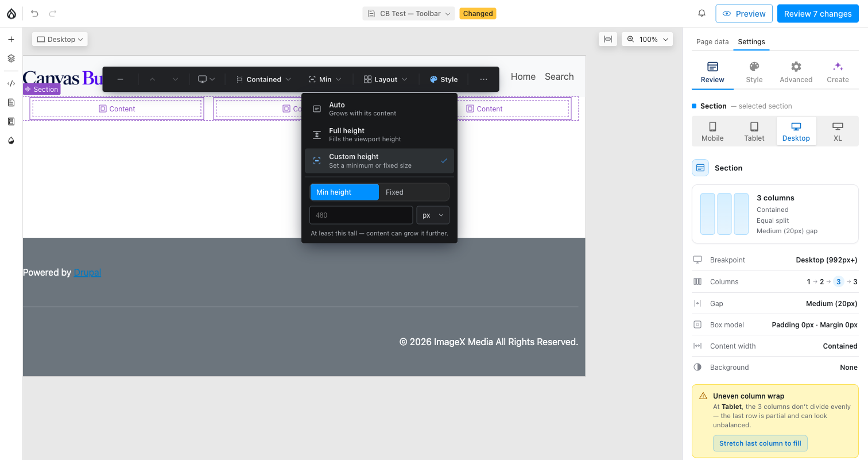Open the Create tab

click(838, 73)
